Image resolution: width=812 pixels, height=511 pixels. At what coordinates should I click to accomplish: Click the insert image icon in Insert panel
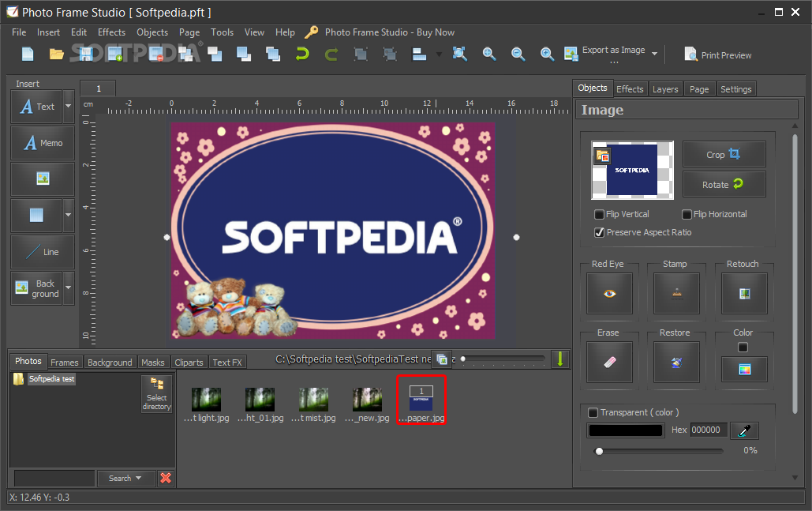coord(43,178)
